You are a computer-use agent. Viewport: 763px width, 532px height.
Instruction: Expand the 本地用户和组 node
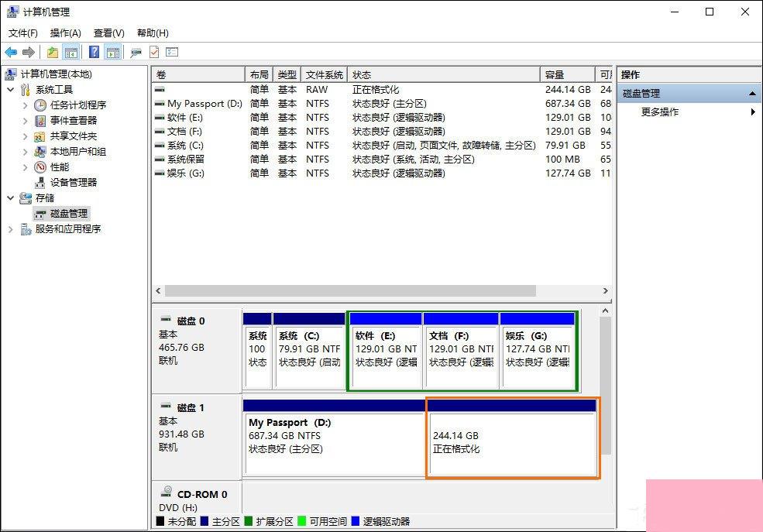(26, 152)
